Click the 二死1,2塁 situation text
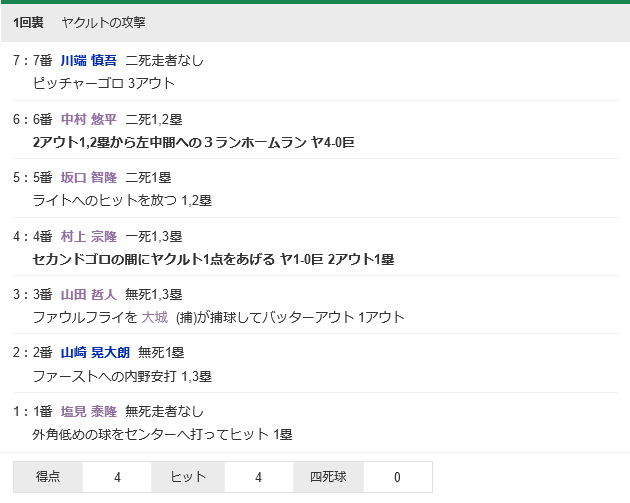The image size is (630, 503). [x=154, y=119]
